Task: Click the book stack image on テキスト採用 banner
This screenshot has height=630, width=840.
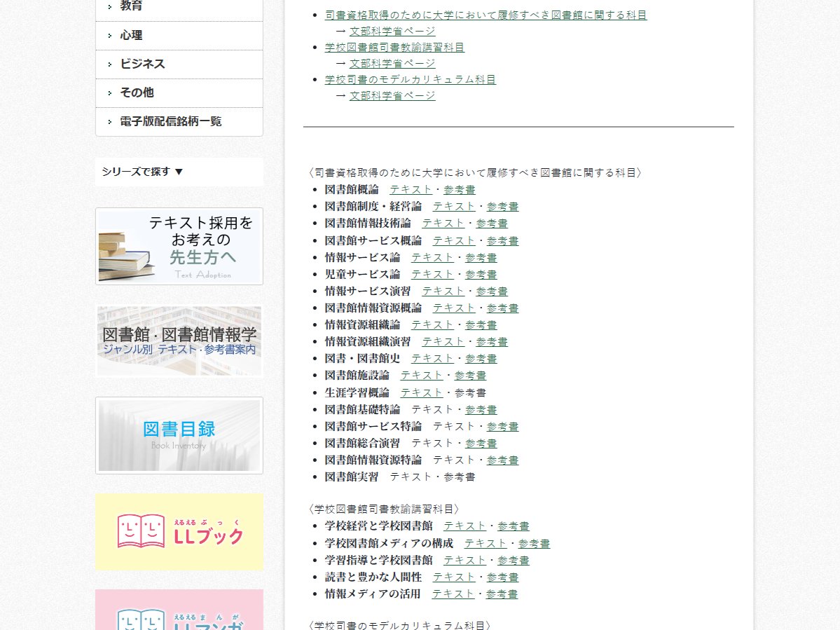Action: point(125,255)
